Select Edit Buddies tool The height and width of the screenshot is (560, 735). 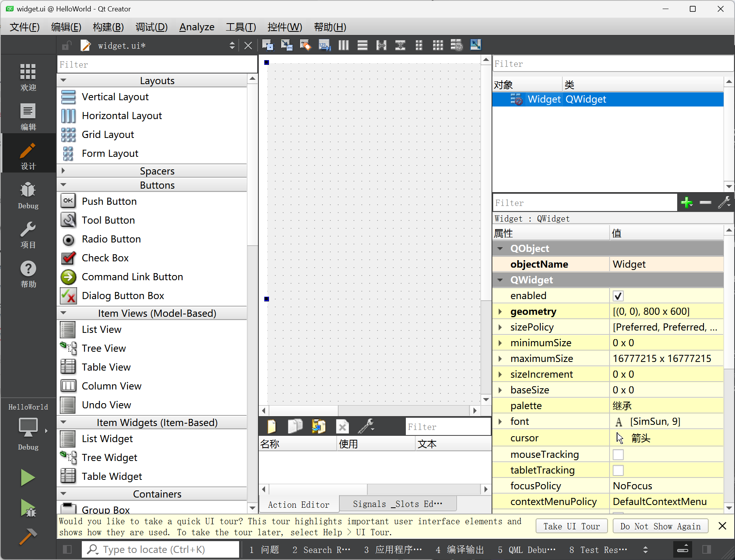coord(306,45)
